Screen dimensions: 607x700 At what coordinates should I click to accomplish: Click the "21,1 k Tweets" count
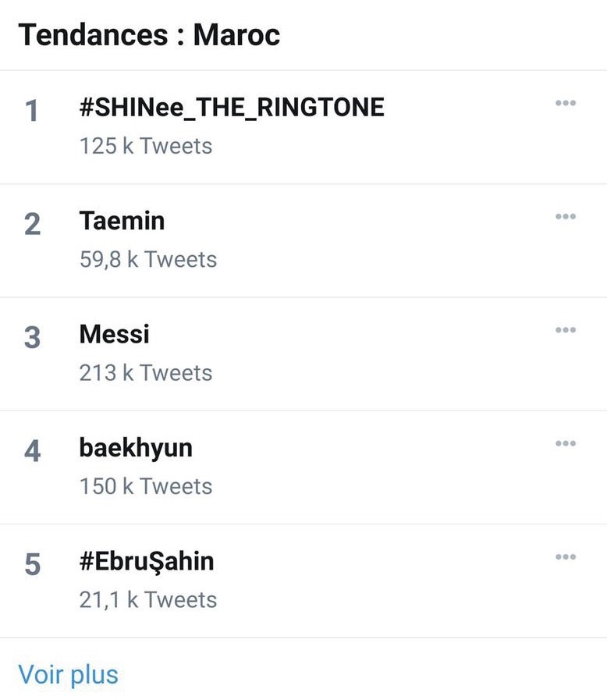pos(148,600)
